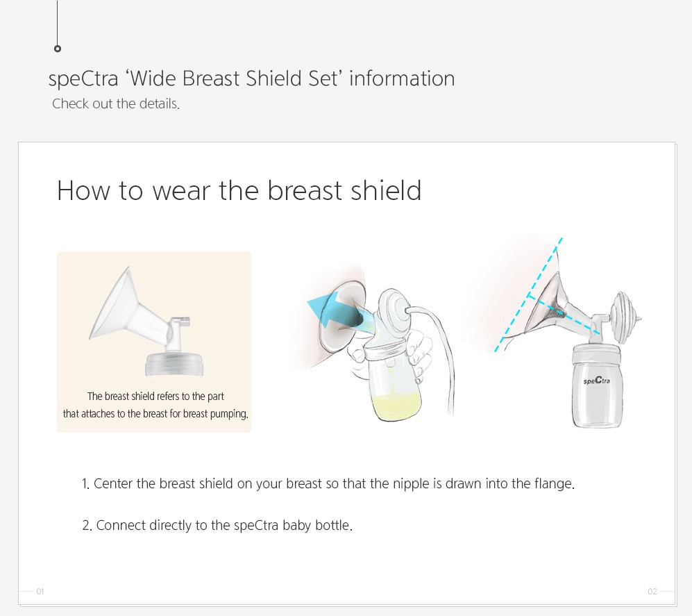Click the backflow protector diaphragm in side view
Image resolution: width=692 pixels, height=616 pixels.
coord(625,317)
